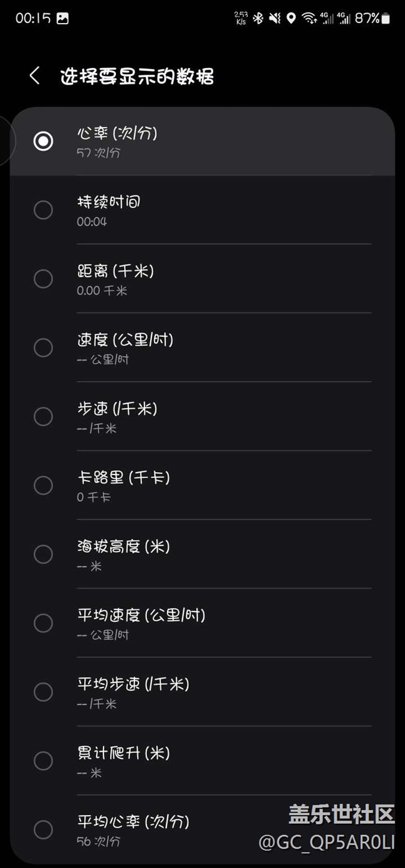The width and height of the screenshot is (405, 868).
Task: Tap the muted sound status icon
Action: (275, 18)
